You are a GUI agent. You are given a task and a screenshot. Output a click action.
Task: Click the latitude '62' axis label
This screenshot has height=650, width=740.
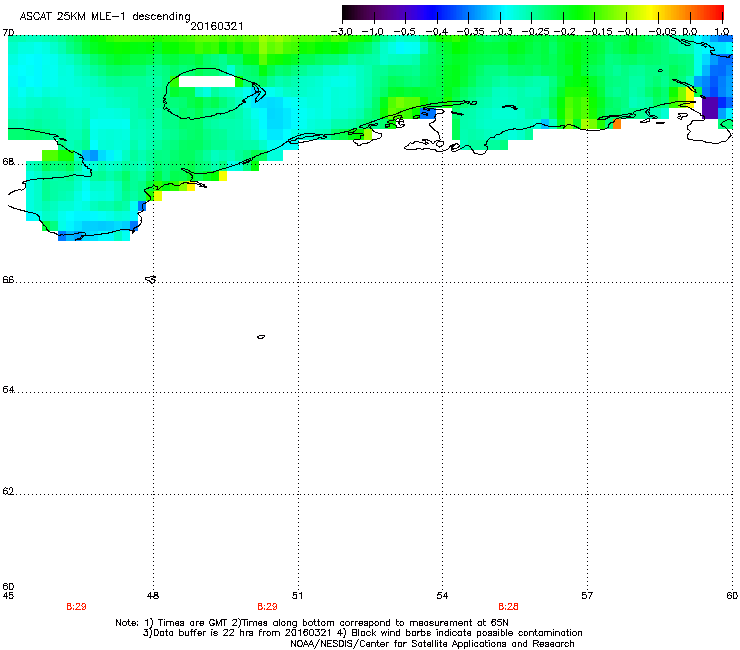click(8, 492)
